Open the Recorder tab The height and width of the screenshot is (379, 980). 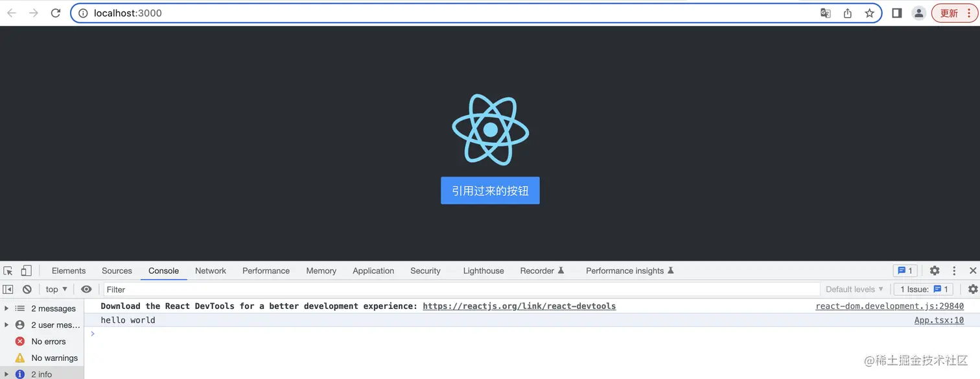click(542, 271)
